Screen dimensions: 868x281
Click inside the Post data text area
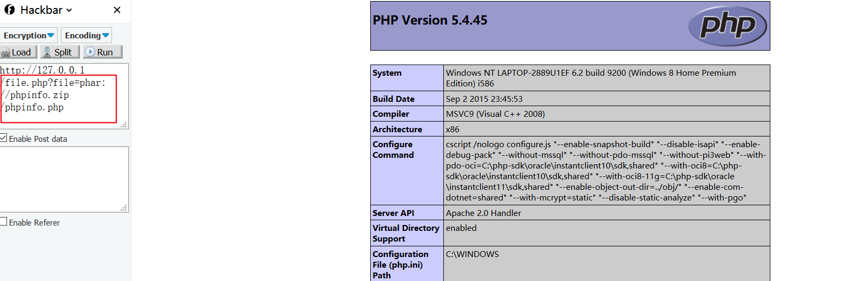(x=64, y=179)
